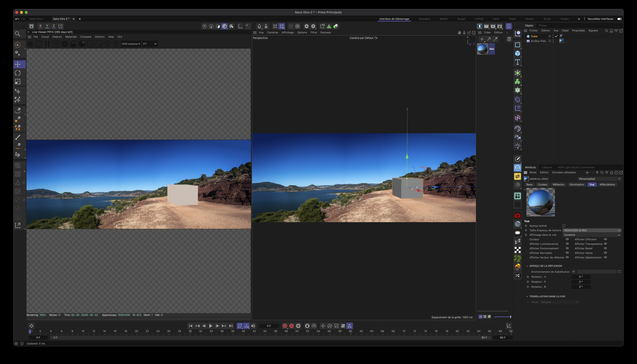The image size is (637, 364).
Task: Select the Move tool in left toolbar
Action: [x=18, y=65]
